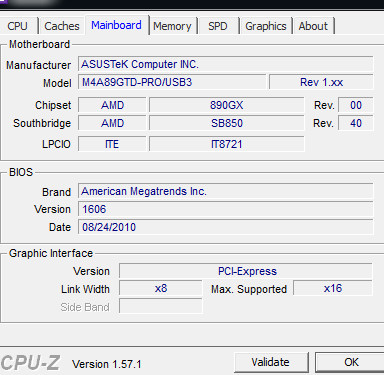The image size is (384, 375).
Task: Click the OK button
Action: [351, 362]
